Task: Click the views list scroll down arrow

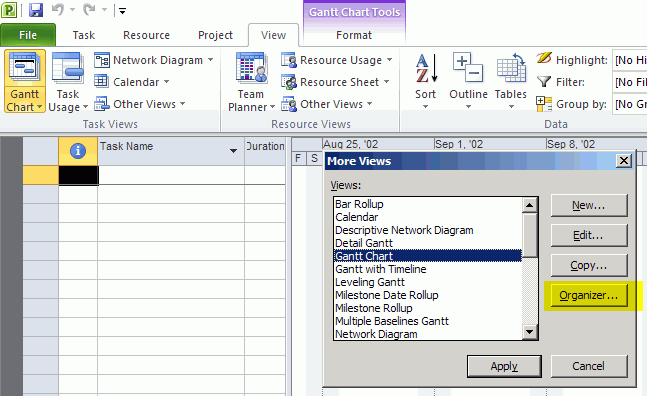Action: point(529,332)
